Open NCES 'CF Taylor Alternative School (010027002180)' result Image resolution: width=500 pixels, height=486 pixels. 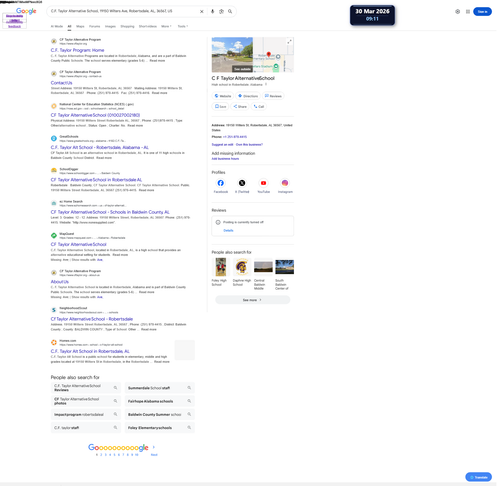point(95,115)
